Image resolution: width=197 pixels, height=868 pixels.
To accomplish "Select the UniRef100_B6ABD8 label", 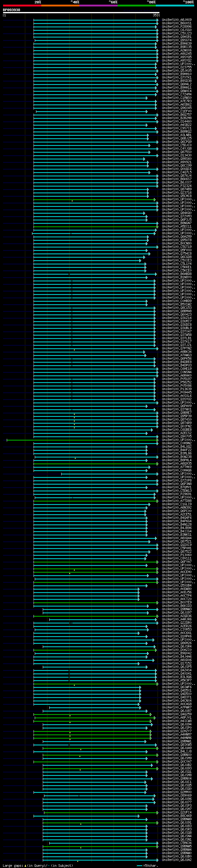I will pyautogui.click(x=177, y=274).
